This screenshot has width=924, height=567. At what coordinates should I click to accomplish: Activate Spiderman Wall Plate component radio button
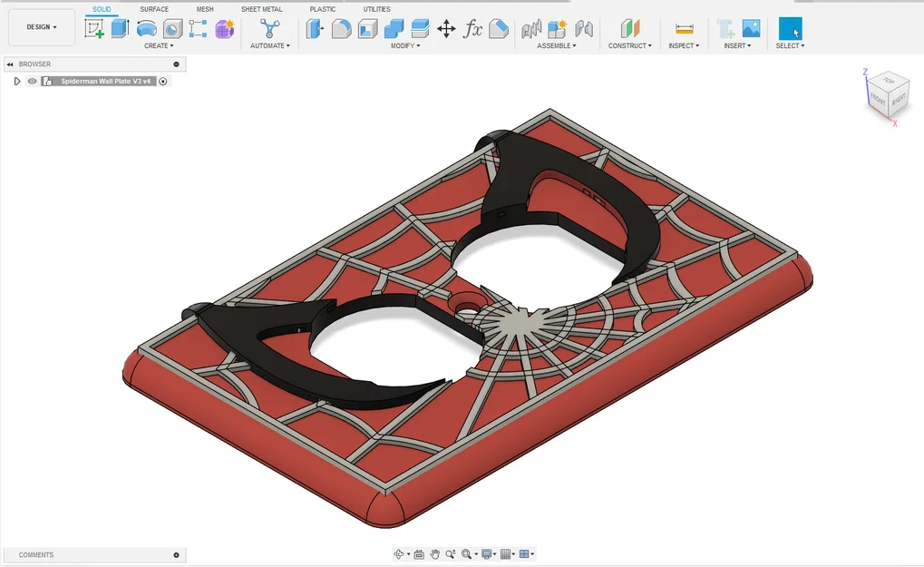click(163, 82)
